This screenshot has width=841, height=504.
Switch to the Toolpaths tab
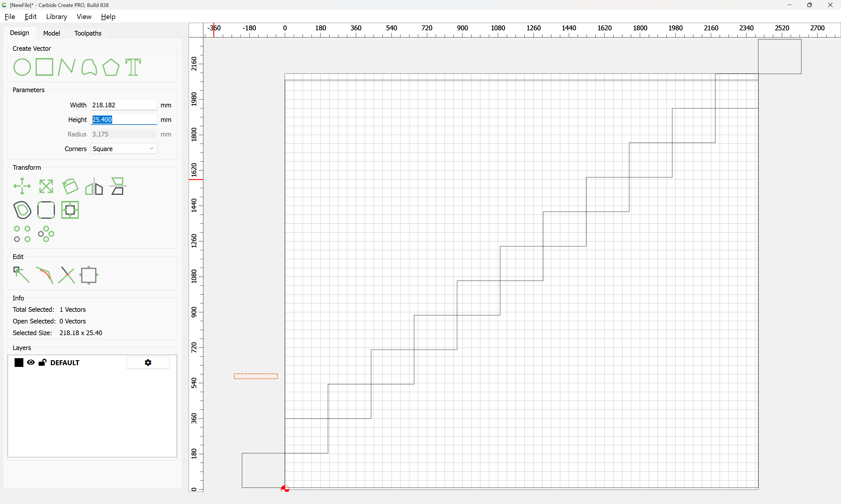coord(88,33)
